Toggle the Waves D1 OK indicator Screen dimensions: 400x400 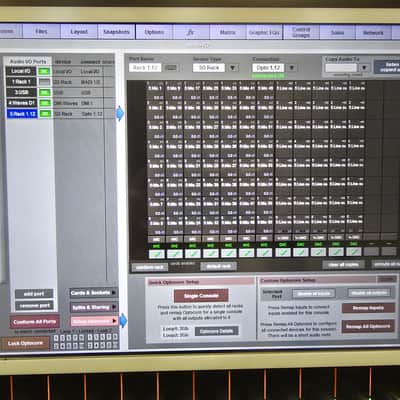pos(45,103)
